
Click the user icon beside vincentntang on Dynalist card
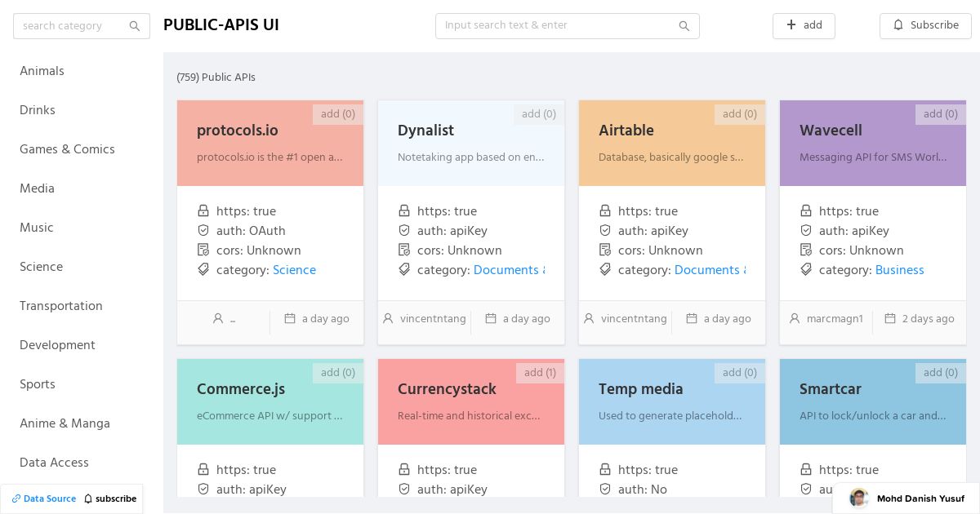coord(388,319)
